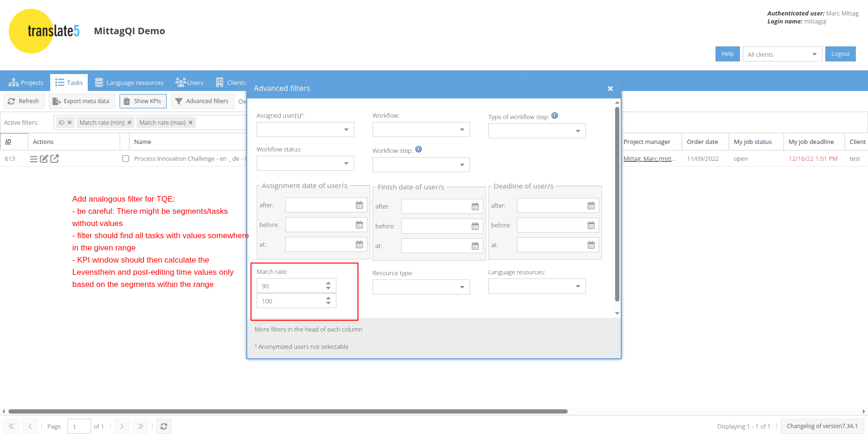Image resolution: width=868 pixels, height=437 pixels.
Task: Open calendar picker for Assignment date after field
Action: click(x=359, y=205)
